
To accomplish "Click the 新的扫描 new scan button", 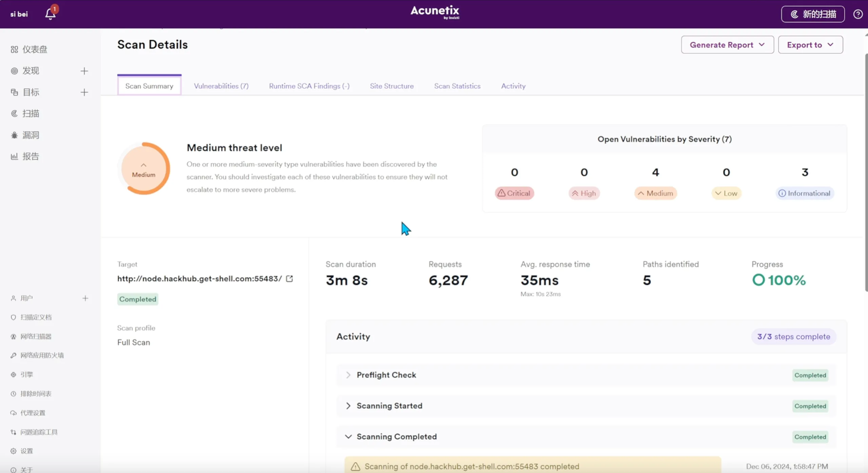I will pos(813,14).
